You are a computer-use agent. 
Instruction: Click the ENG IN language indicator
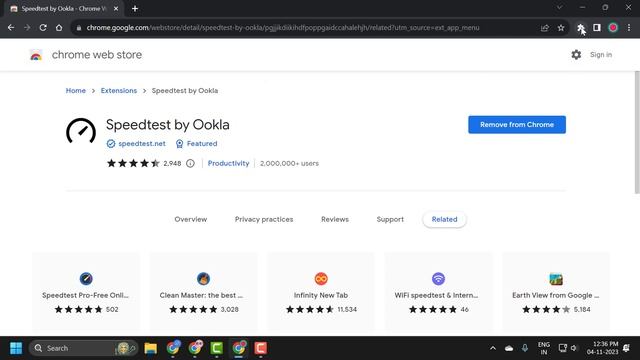544,348
